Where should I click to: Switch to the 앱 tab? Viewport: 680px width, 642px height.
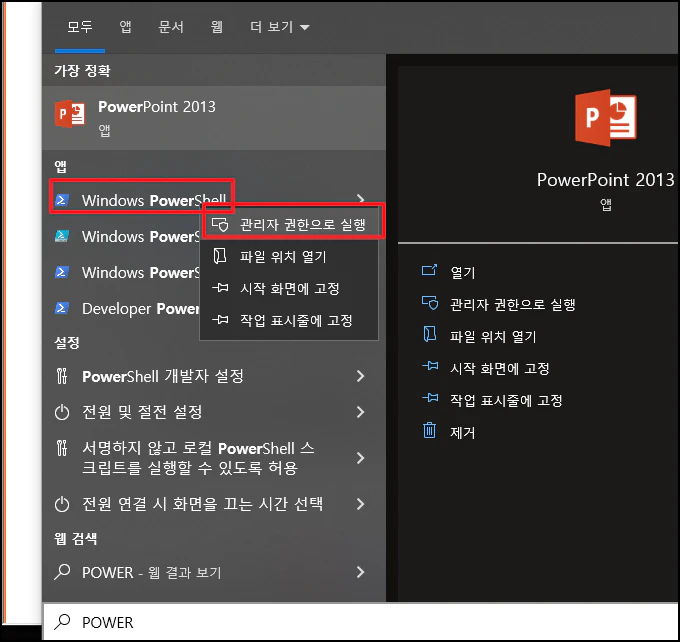click(x=125, y=27)
